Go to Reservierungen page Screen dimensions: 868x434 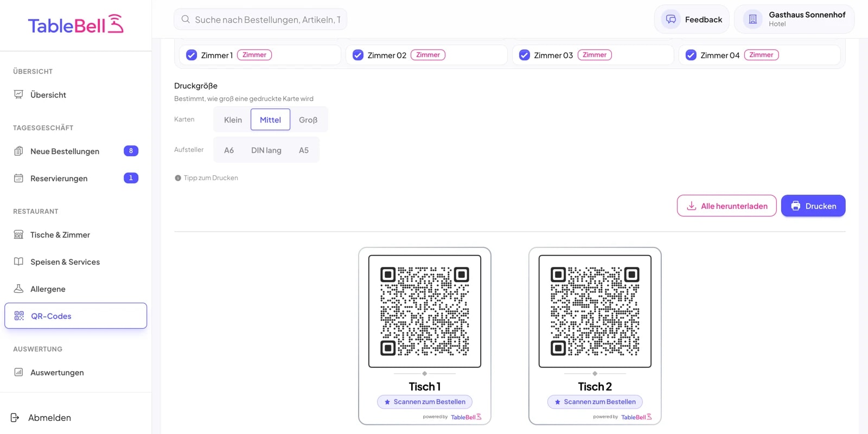pos(76,178)
